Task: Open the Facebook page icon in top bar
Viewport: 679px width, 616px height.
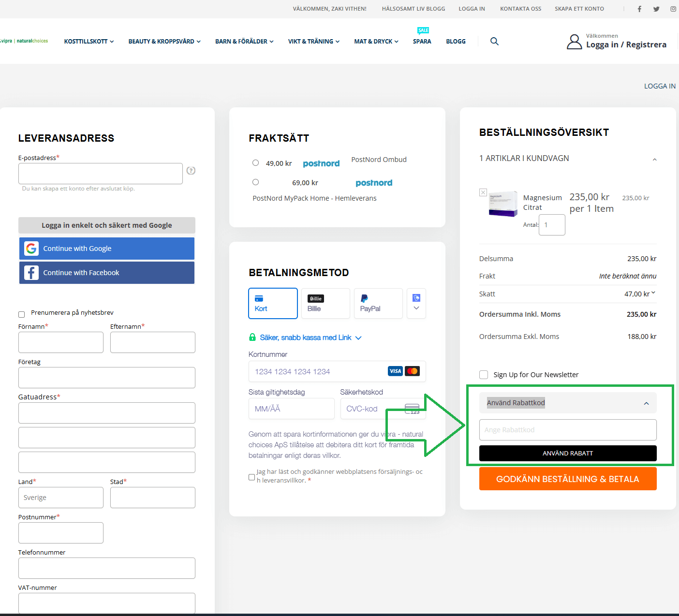Action: [639, 9]
